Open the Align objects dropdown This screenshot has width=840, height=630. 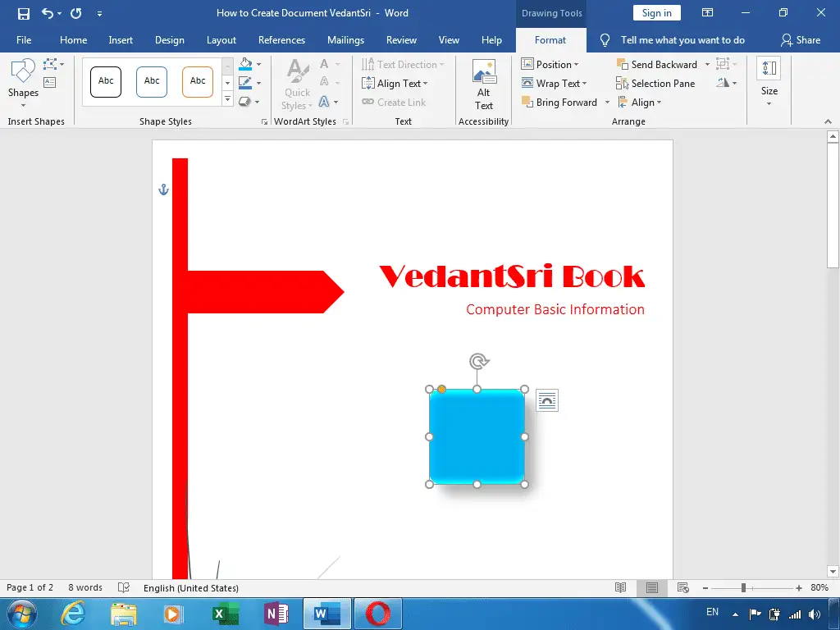640,103
